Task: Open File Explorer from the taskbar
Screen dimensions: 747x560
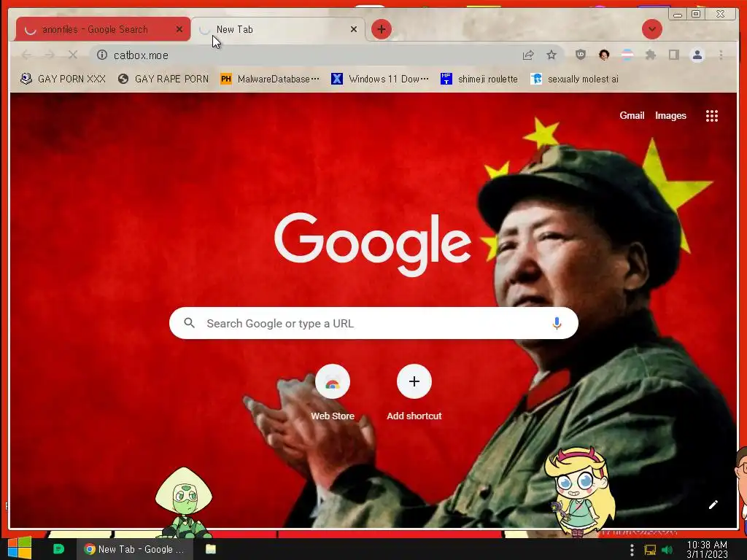Action: (x=211, y=549)
